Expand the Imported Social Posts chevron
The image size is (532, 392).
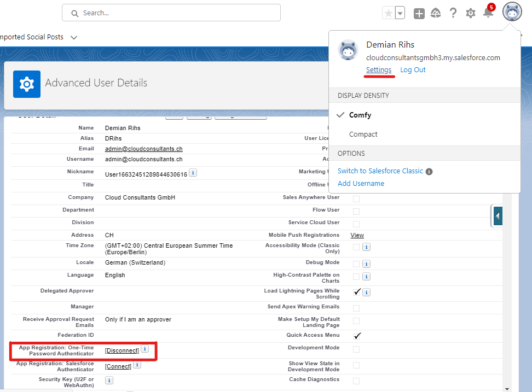tap(74, 37)
